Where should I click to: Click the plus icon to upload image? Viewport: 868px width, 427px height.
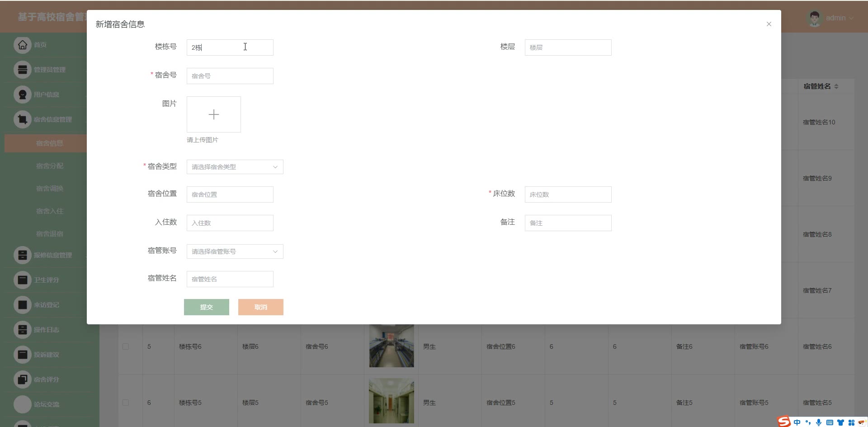[x=214, y=114]
